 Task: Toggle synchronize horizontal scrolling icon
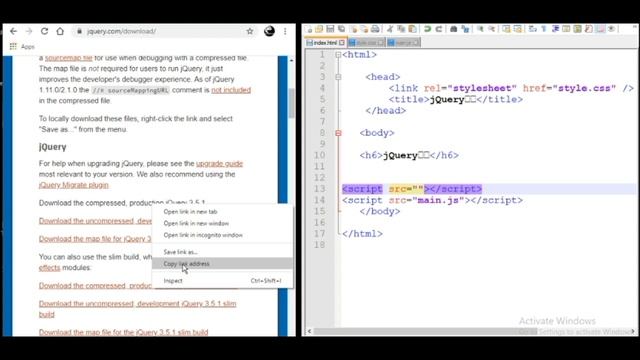pyautogui.click(x=518, y=29)
